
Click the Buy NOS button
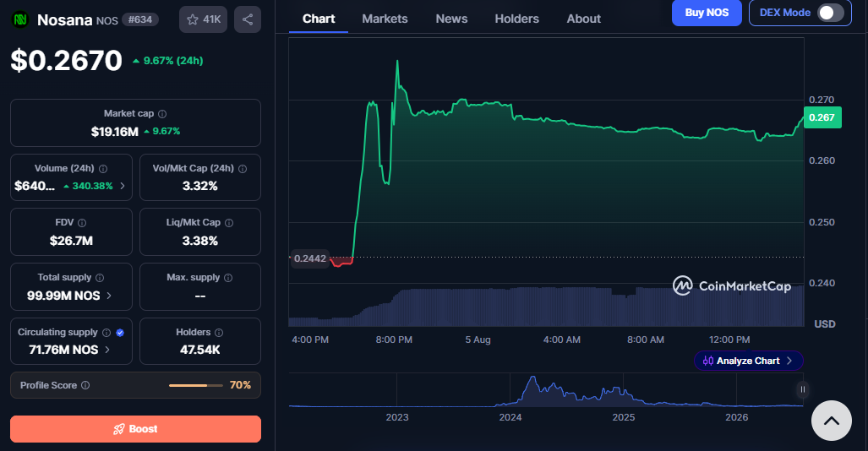point(707,13)
